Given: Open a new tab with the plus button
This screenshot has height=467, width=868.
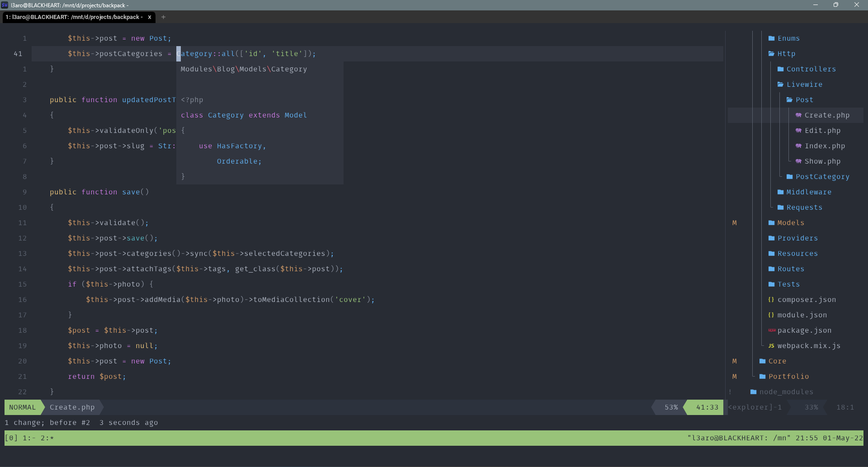Looking at the screenshot, I should tap(163, 17).
